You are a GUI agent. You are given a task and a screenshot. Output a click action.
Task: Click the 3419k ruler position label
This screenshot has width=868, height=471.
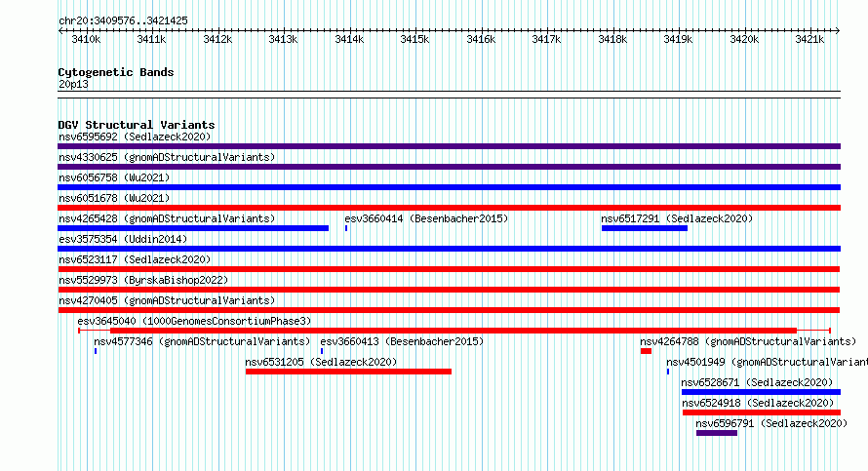click(678, 39)
